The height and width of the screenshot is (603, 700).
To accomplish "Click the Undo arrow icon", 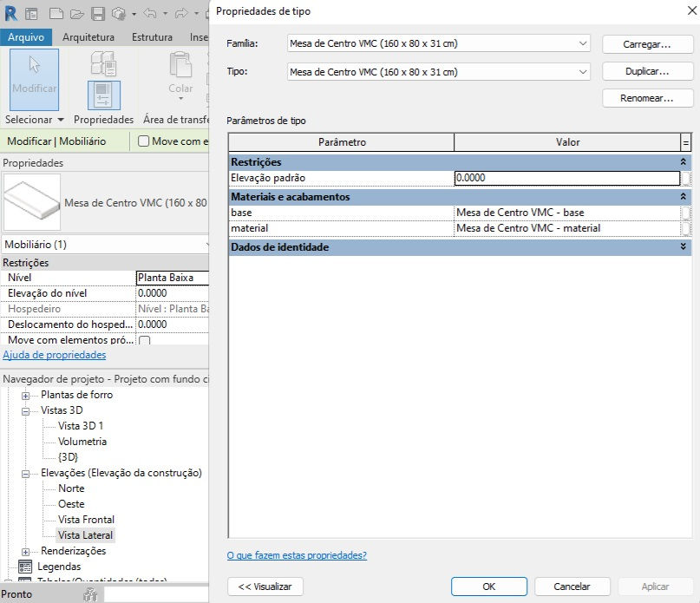I will pyautogui.click(x=150, y=14).
